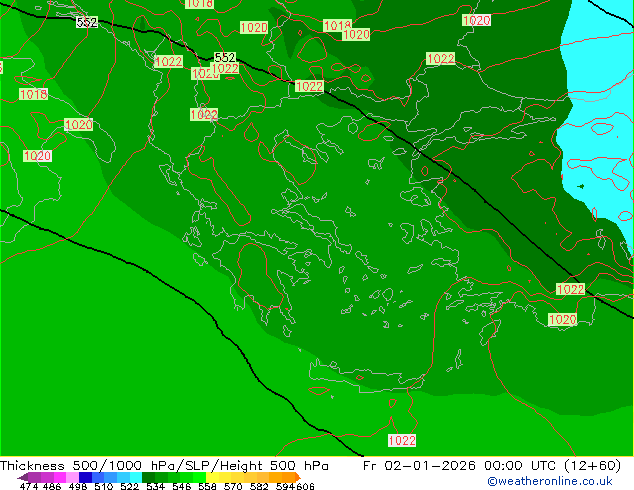Image resolution: width=634 pixels, height=490 pixels.
Task: Click the weatheronline.co.uk copyright link
Action: pos(550,481)
